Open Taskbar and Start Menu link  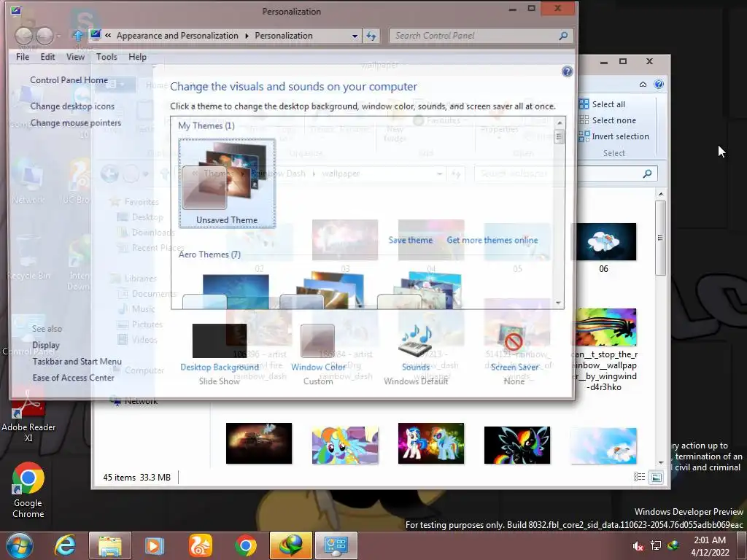(x=77, y=362)
